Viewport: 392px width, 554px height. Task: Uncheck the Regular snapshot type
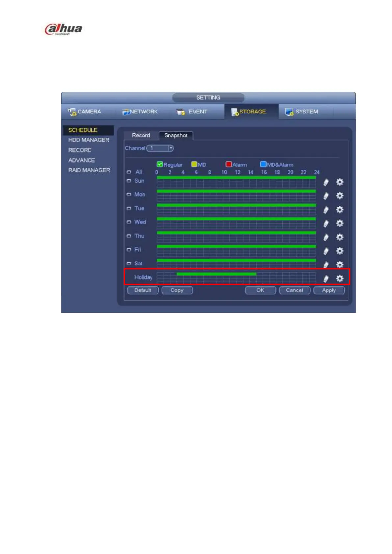(x=160, y=164)
